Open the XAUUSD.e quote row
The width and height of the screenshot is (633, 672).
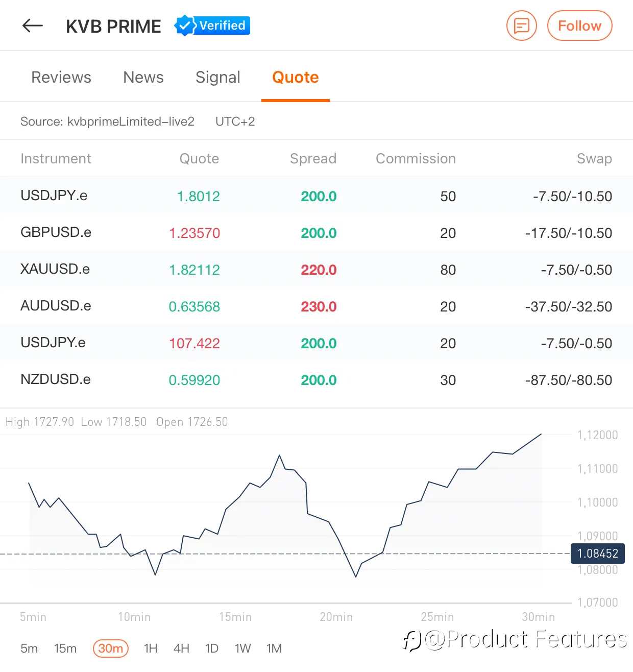click(x=316, y=270)
